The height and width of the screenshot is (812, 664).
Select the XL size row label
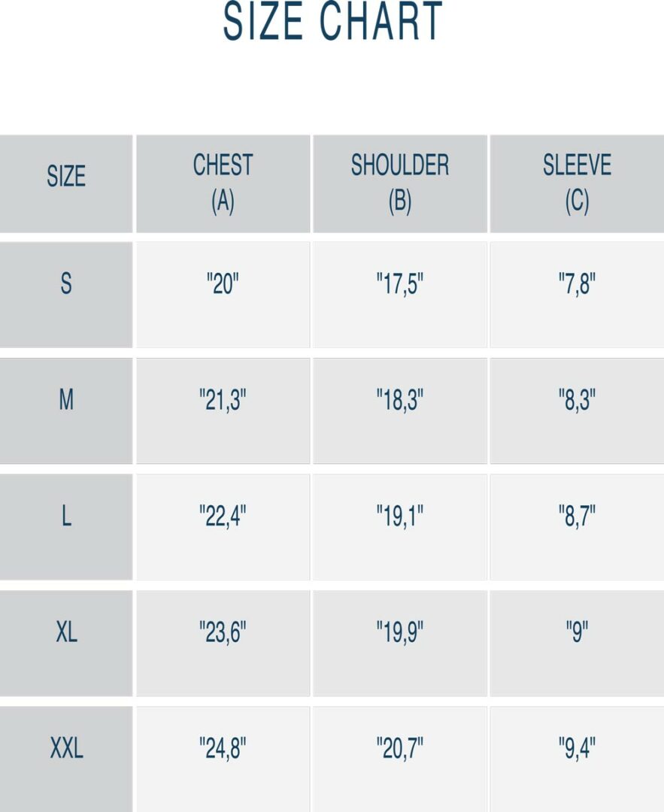pyautogui.click(x=66, y=643)
